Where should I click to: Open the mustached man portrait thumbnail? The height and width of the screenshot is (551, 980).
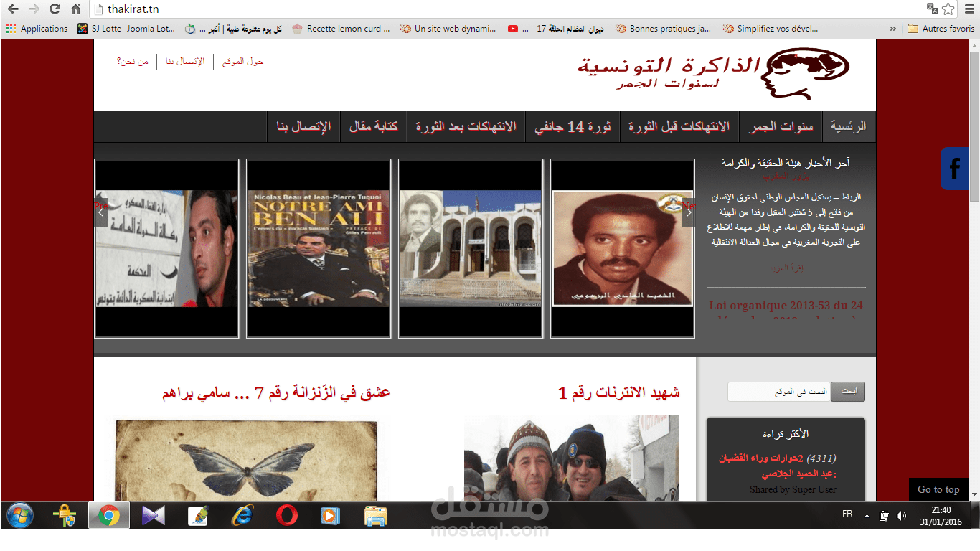tap(623, 248)
